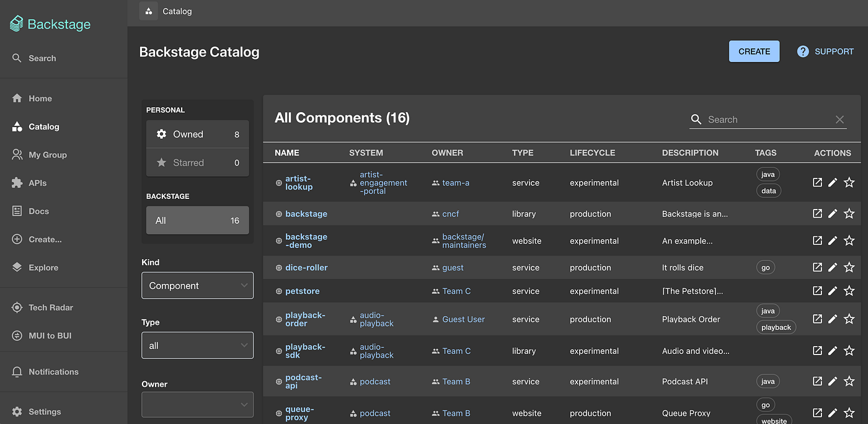Image resolution: width=868 pixels, height=424 pixels.
Task: Click the CREATE button
Action: 754,51
